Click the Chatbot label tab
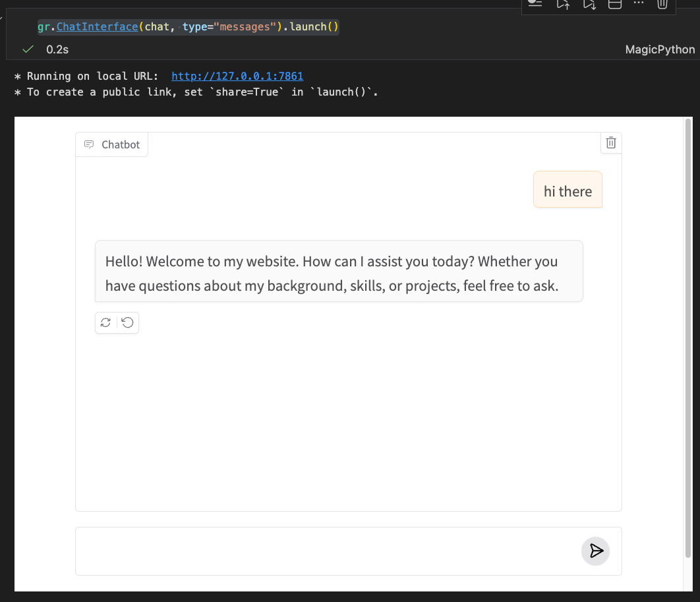Image resolution: width=700 pixels, height=602 pixels. coord(112,144)
